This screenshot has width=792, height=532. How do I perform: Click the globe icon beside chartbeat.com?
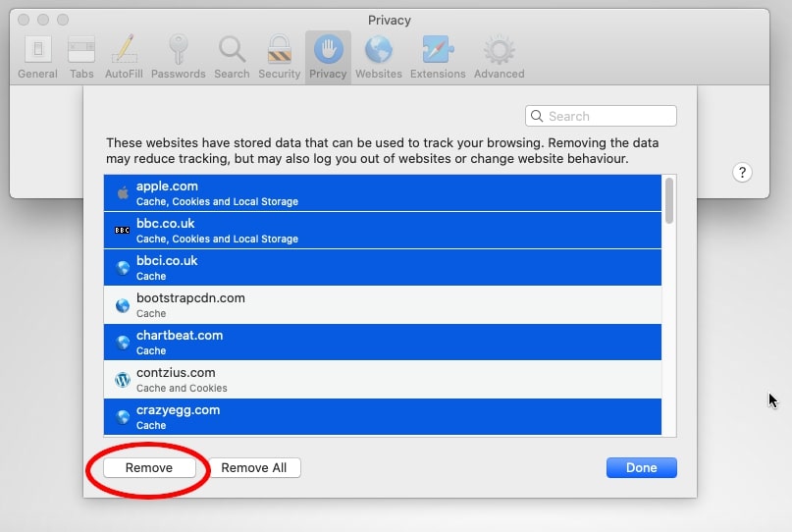click(123, 343)
